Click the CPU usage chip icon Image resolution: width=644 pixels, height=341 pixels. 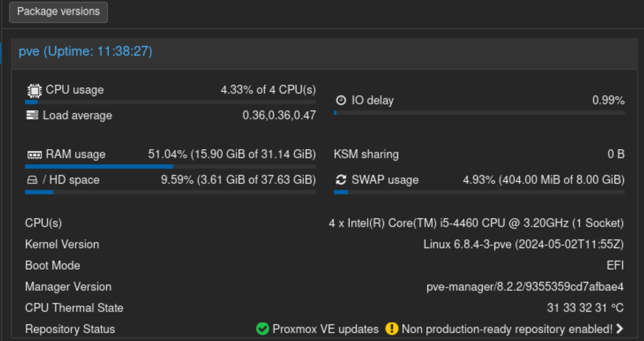point(34,90)
